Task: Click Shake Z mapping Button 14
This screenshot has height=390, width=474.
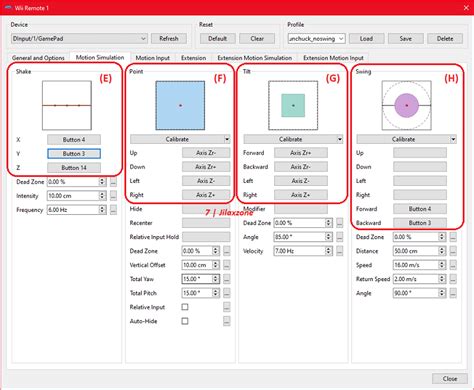Action: point(74,168)
